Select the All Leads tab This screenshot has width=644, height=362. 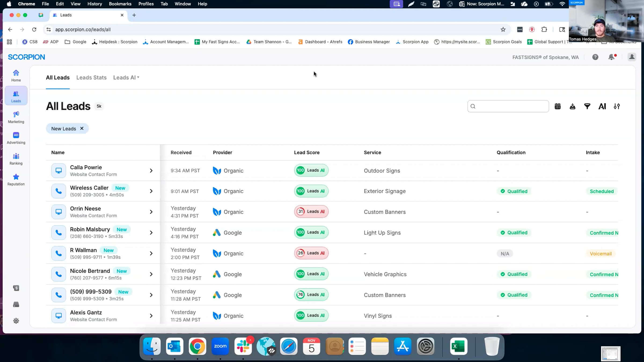point(58,77)
